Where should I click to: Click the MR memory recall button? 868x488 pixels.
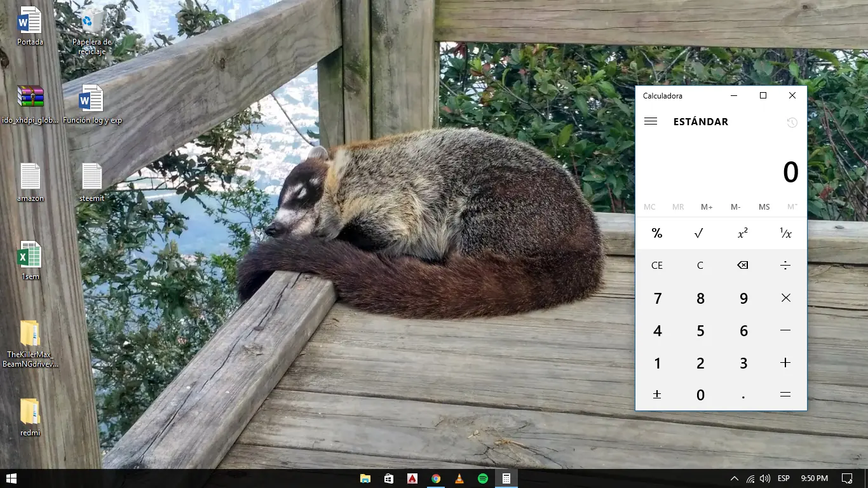[x=678, y=207]
